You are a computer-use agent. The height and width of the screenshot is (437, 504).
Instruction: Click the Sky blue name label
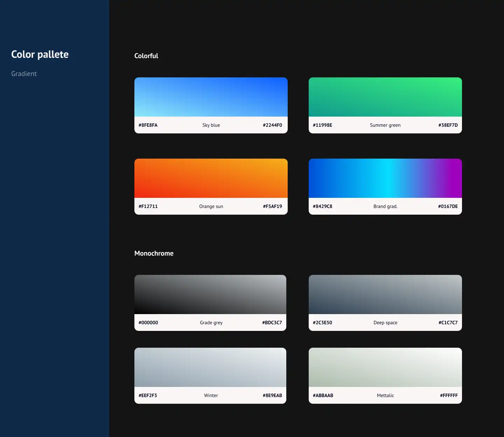tap(211, 125)
